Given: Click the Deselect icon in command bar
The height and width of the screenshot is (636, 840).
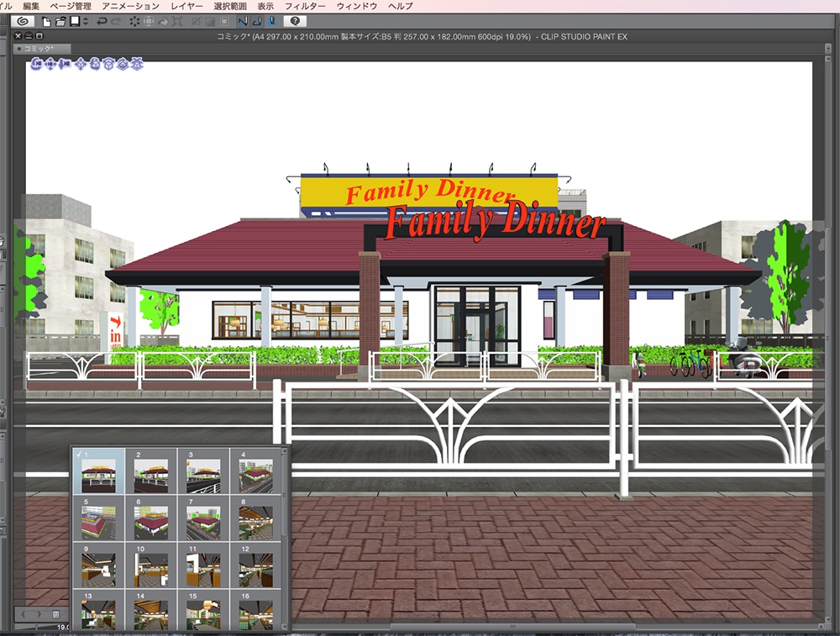Looking at the screenshot, I should pos(196,22).
